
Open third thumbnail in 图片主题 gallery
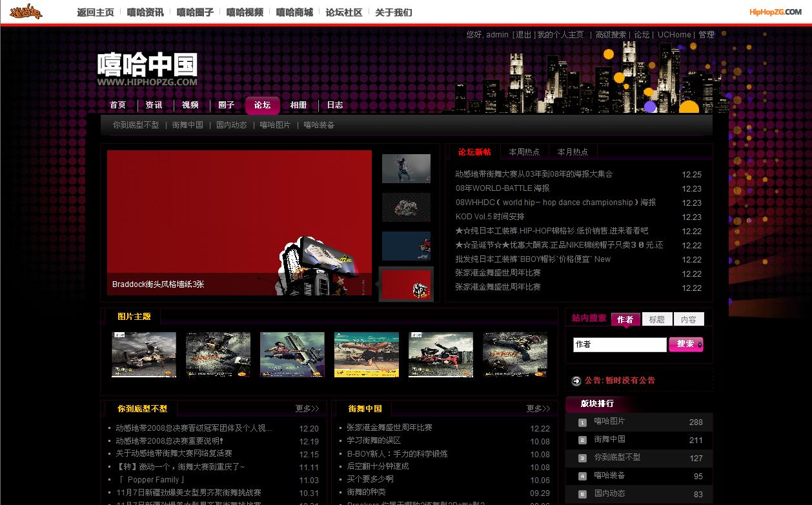click(292, 355)
